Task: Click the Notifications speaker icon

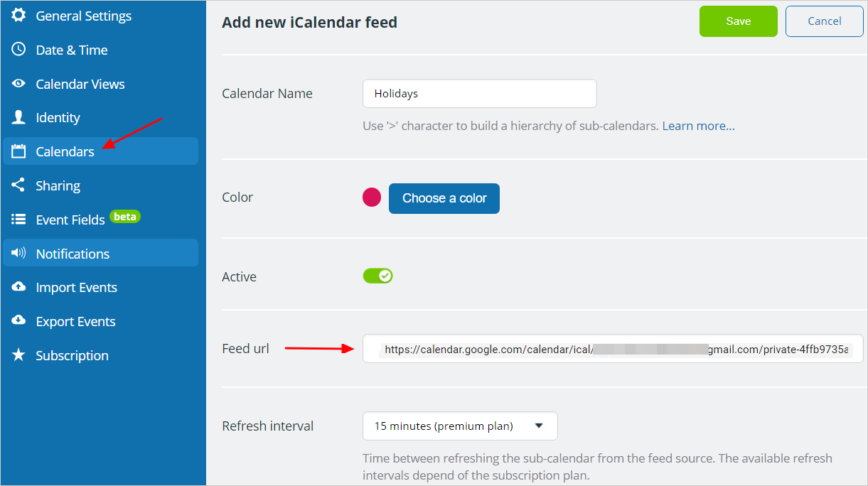Action: 18,253
